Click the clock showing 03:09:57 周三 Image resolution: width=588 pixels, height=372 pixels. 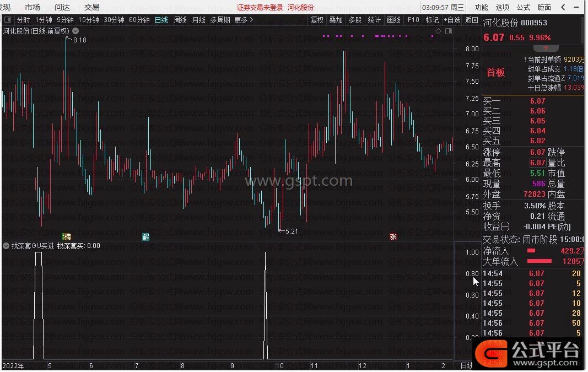pyautogui.click(x=443, y=8)
